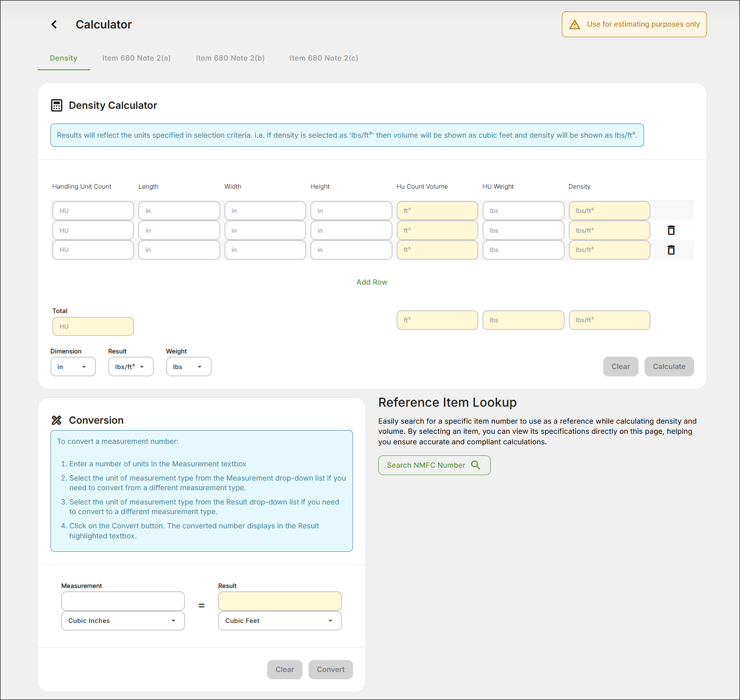Expand the Cubic Feet result dropdown
The image size is (740, 700).
coord(280,621)
